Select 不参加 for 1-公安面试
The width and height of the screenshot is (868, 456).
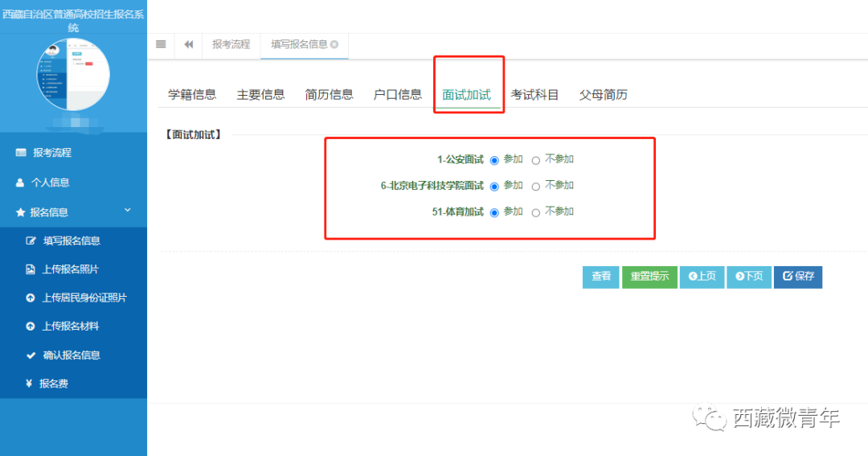tap(536, 160)
